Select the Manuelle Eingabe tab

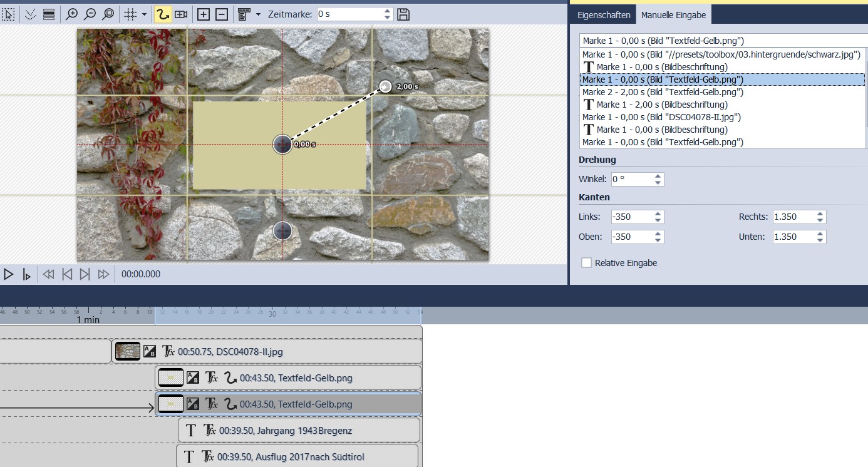tap(673, 14)
